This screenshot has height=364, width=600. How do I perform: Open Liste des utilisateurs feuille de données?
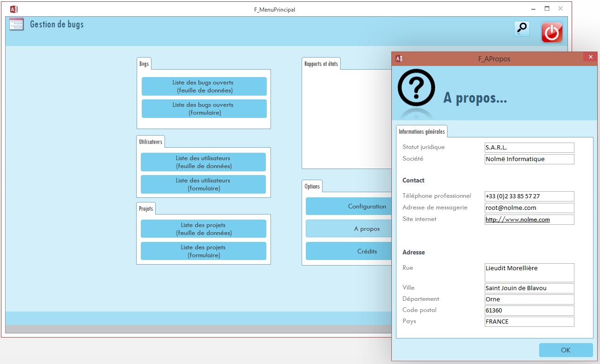(203, 162)
